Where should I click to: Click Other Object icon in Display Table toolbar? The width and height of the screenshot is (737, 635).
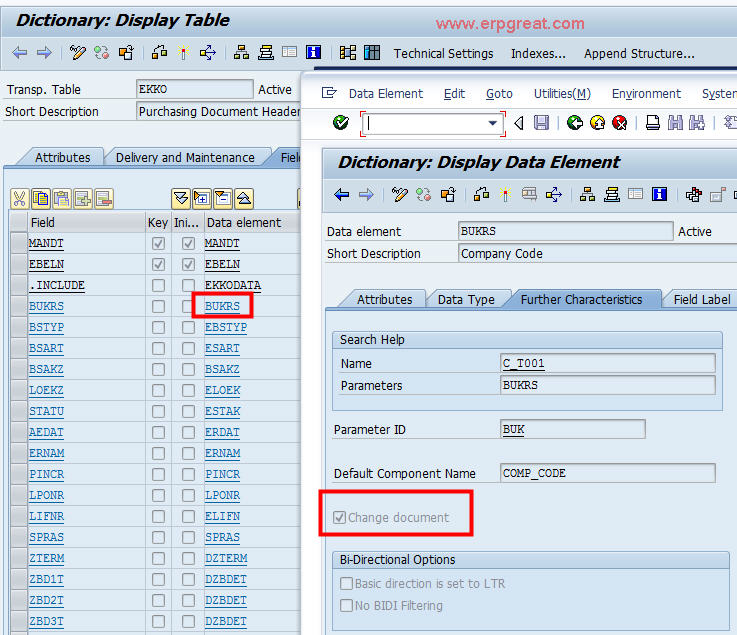pyautogui.click(x=126, y=53)
